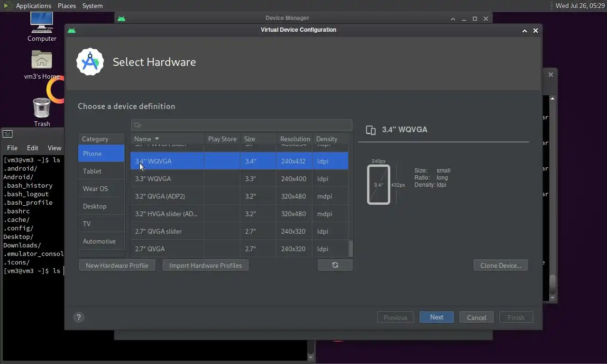This screenshot has height=364, width=607.
Task: Click the Cancel button
Action: click(x=476, y=318)
